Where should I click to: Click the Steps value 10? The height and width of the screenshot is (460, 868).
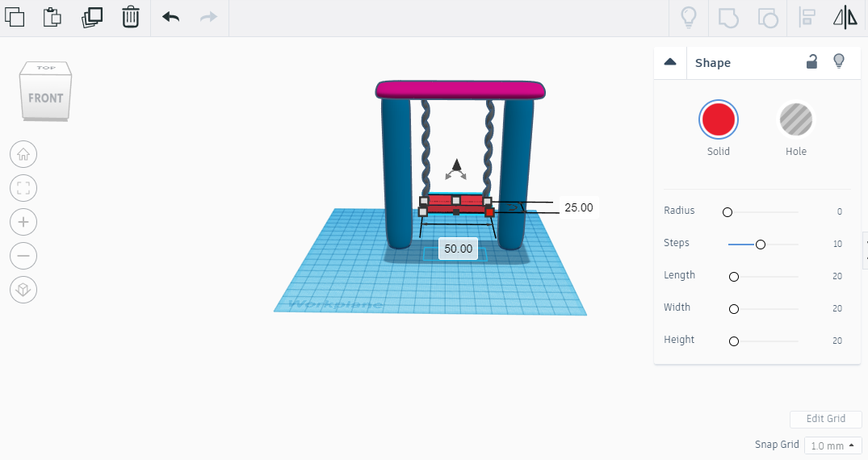click(837, 244)
